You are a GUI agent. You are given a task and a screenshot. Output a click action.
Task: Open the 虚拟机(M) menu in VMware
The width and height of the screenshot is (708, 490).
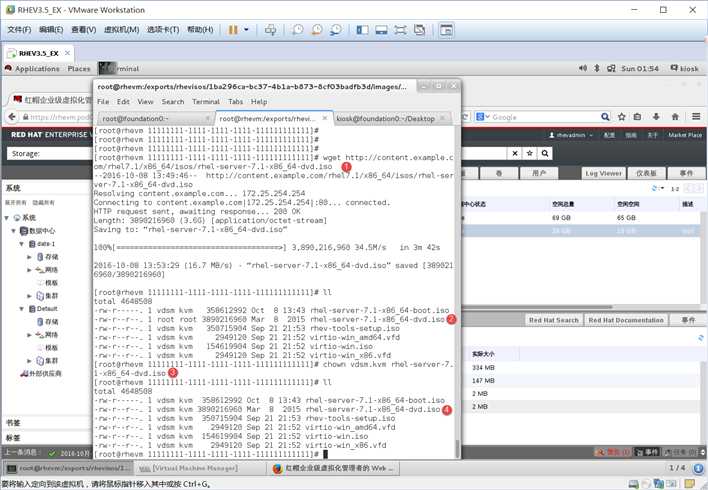click(121, 30)
